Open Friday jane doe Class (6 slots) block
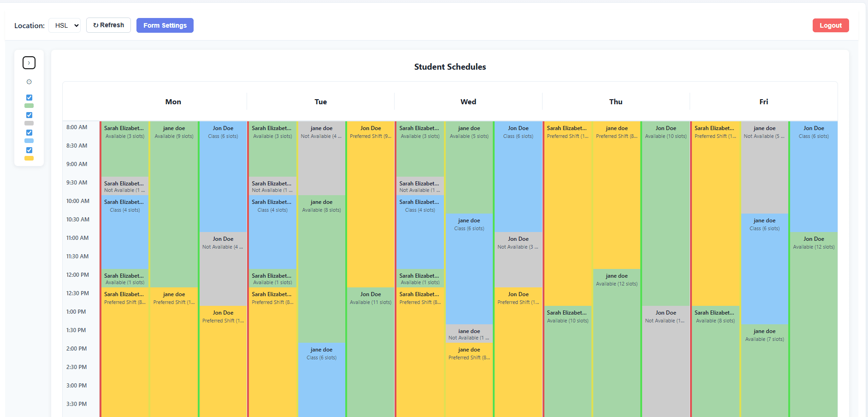The image size is (868, 417). [x=764, y=269]
